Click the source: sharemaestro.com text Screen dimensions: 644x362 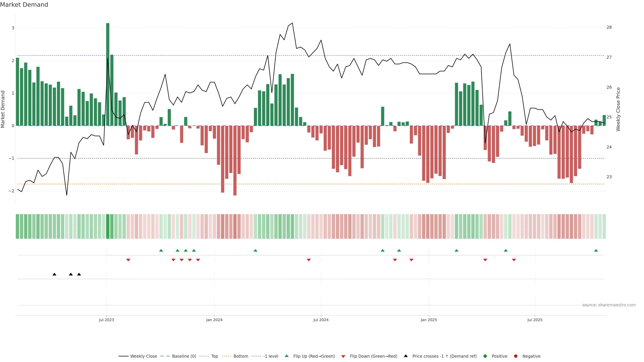609,305
